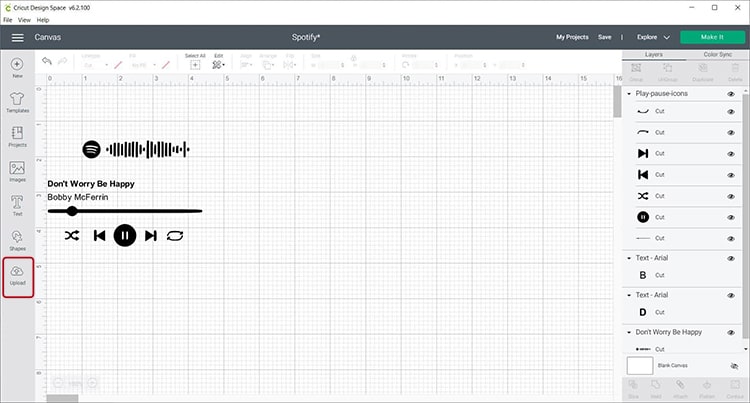Open the Explore machine dropdown

click(653, 37)
